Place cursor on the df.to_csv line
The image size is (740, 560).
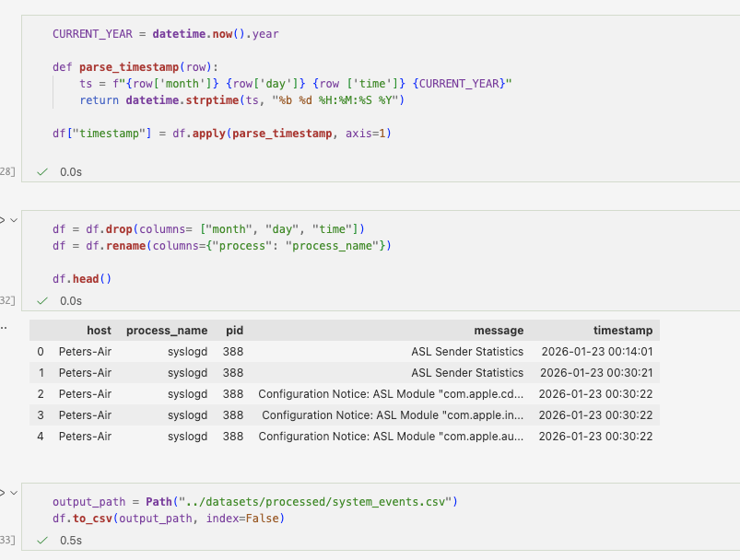click(169, 519)
